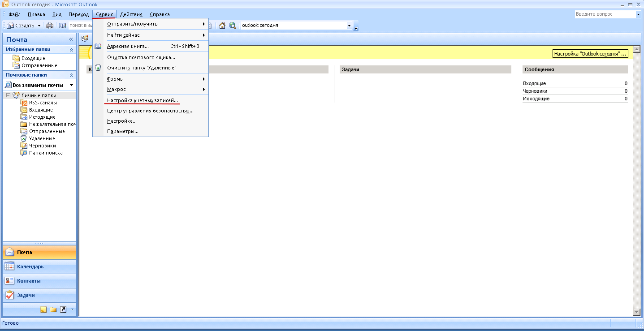Expand the Создать button dropdown arrow
The image size is (644, 331).
(39, 26)
